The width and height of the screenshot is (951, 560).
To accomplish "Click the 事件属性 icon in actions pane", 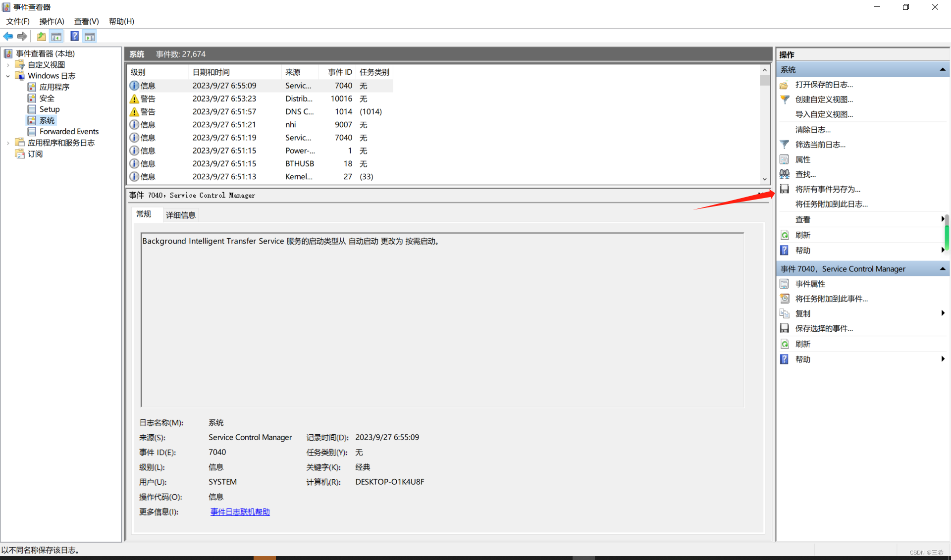I will [785, 284].
